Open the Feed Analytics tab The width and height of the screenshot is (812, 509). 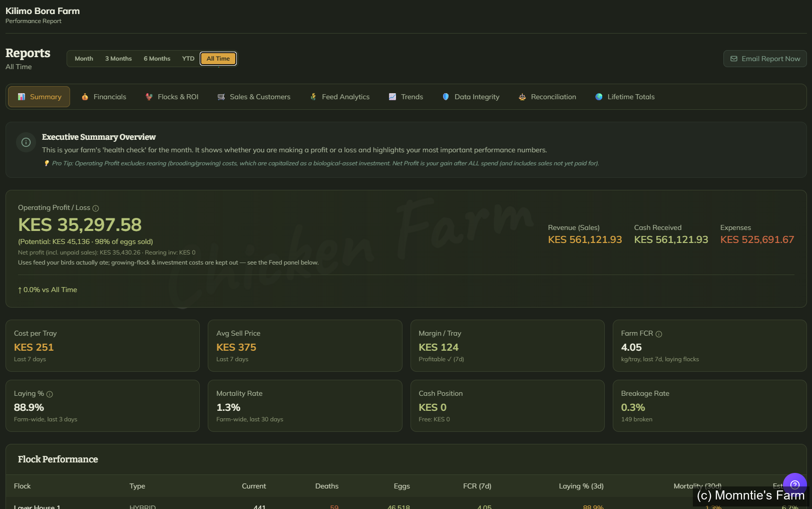click(340, 97)
